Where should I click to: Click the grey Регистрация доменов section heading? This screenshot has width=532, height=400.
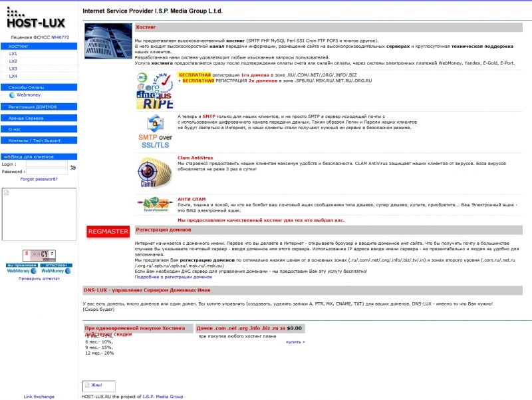(329, 230)
